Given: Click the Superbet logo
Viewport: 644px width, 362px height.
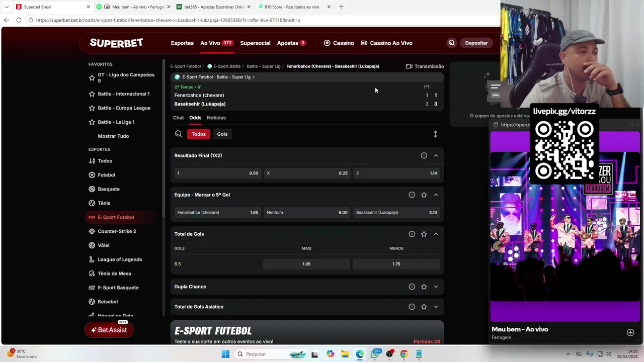Looking at the screenshot, I should tap(116, 43).
